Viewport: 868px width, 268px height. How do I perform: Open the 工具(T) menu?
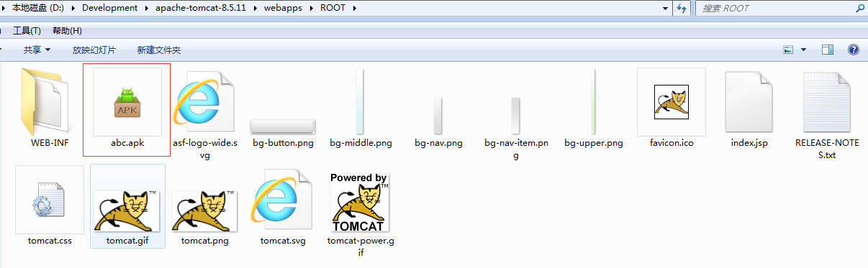(27, 31)
